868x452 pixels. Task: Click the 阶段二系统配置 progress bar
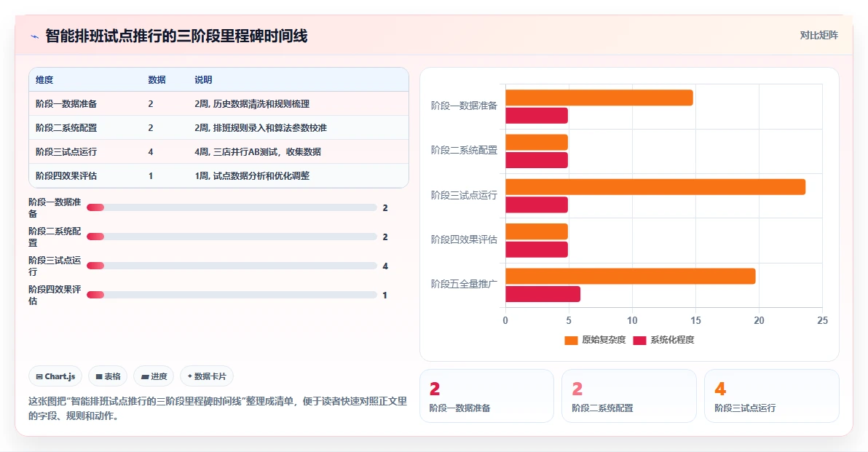pyautogui.click(x=232, y=237)
